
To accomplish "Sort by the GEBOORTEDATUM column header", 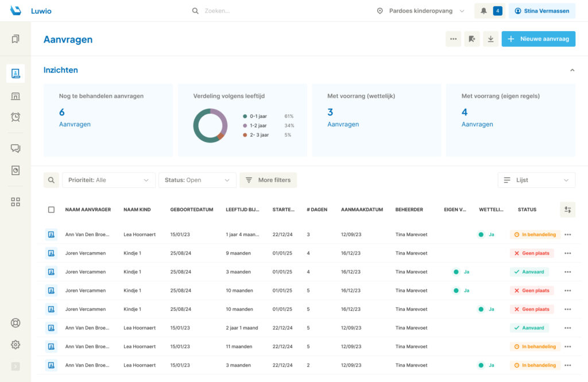I will click(192, 210).
